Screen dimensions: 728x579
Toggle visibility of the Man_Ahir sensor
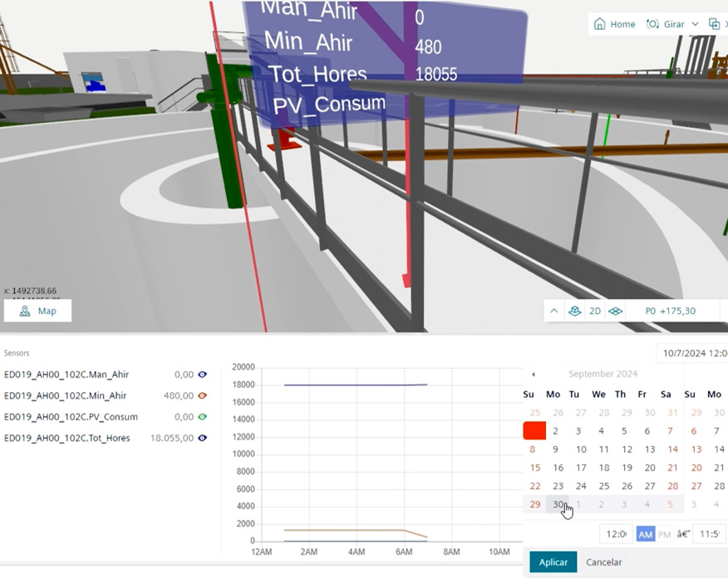[x=202, y=375]
